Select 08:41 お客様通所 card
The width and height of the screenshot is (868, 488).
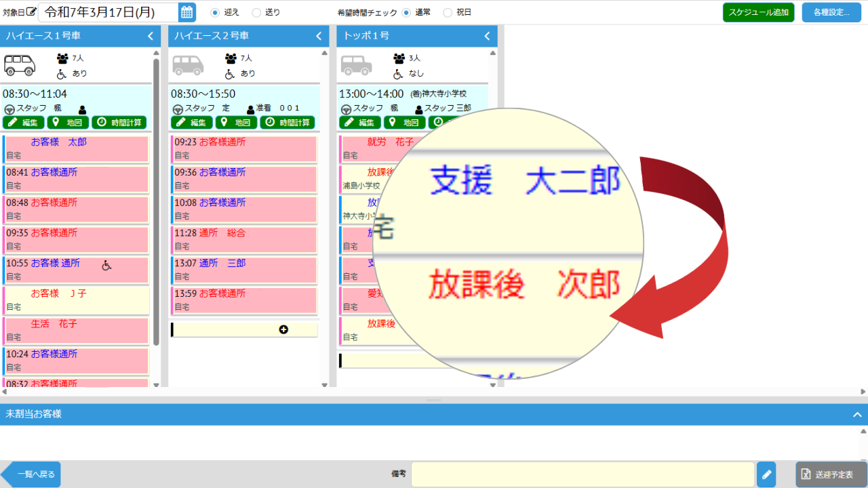click(x=76, y=180)
